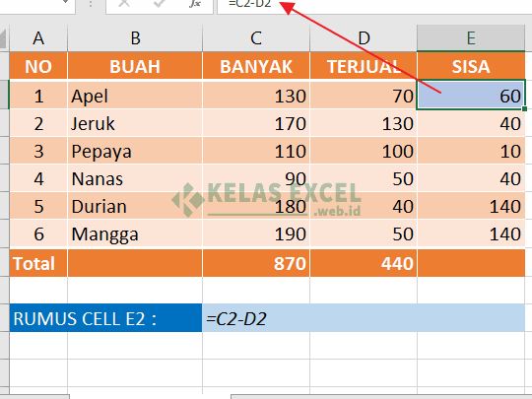
Task: Select the Pepaya cell
Action: click(x=135, y=151)
